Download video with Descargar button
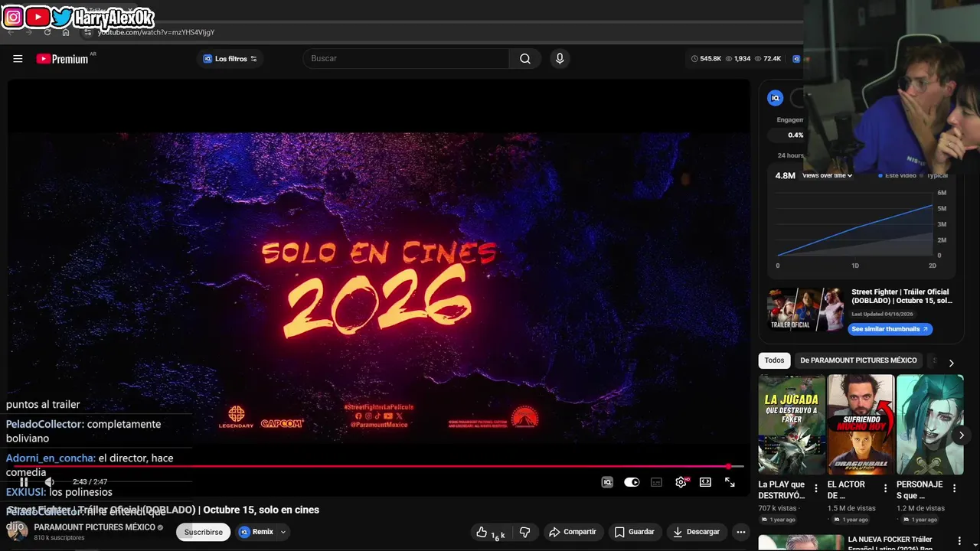 (x=697, y=532)
